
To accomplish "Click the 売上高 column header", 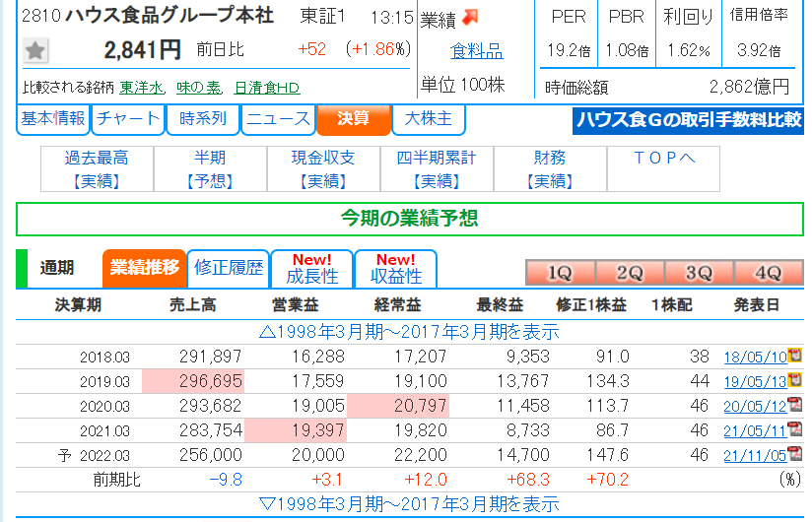I will [192, 305].
